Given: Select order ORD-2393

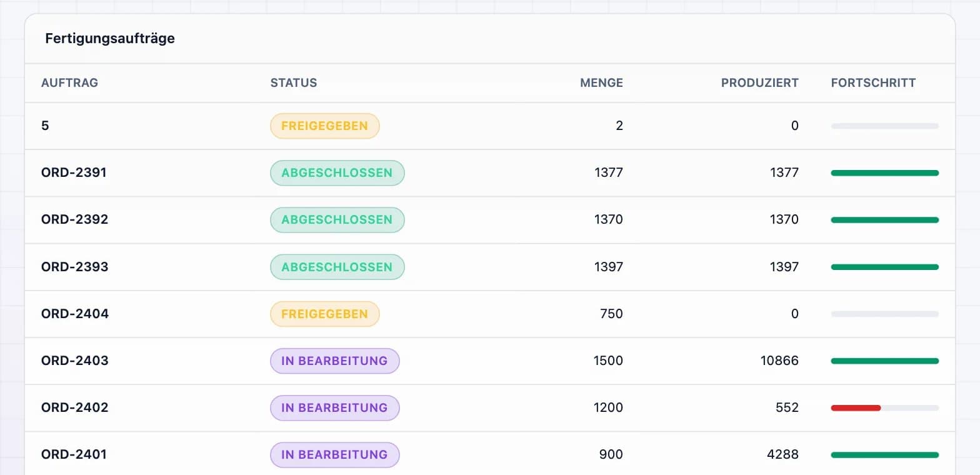Looking at the screenshot, I should coord(74,267).
